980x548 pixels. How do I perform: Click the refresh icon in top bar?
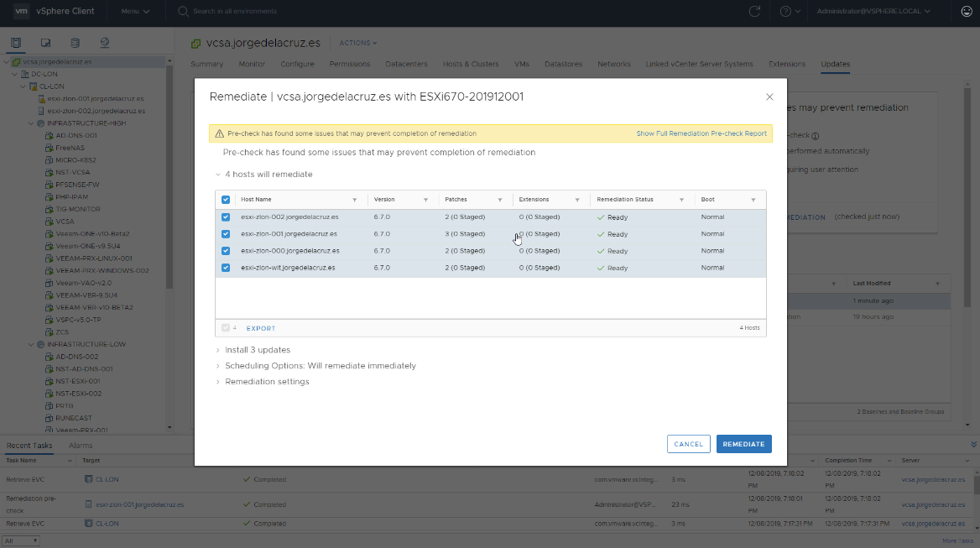pos(754,11)
